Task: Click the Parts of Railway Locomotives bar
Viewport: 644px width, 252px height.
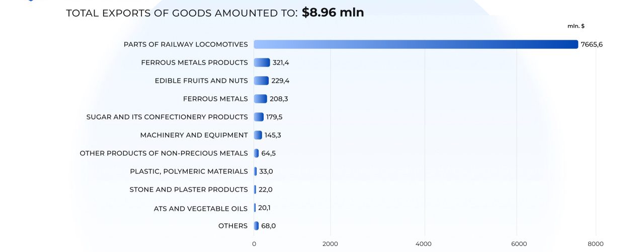Action: click(x=416, y=44)
